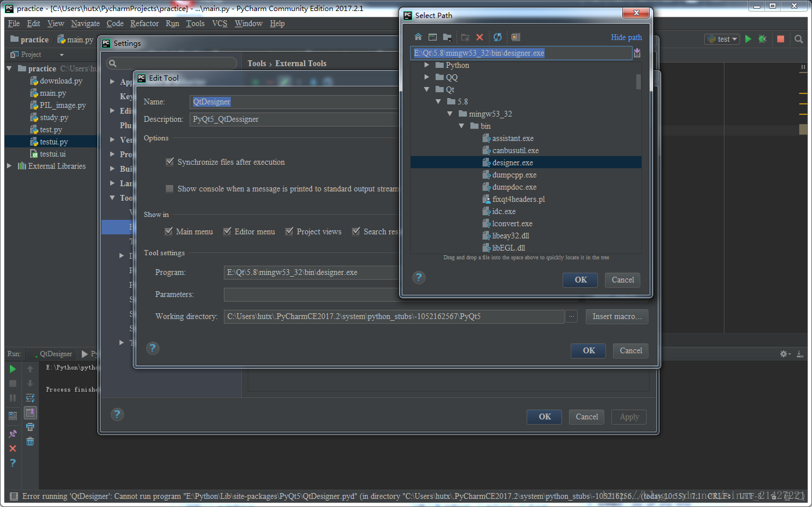Open the File menu
This screenshot has height=507, width=812.
point(14,24)
